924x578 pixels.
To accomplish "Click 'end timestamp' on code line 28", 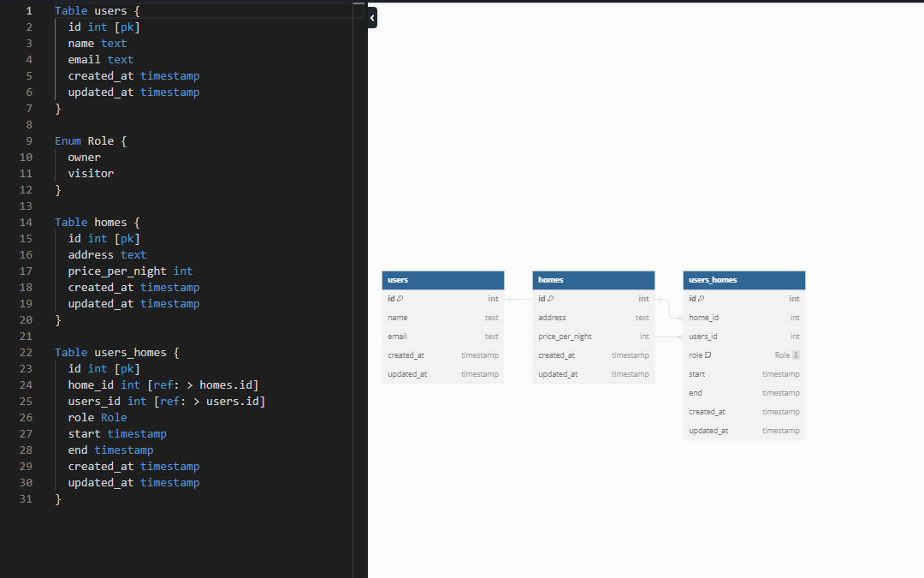I will (x=110, y=450).
